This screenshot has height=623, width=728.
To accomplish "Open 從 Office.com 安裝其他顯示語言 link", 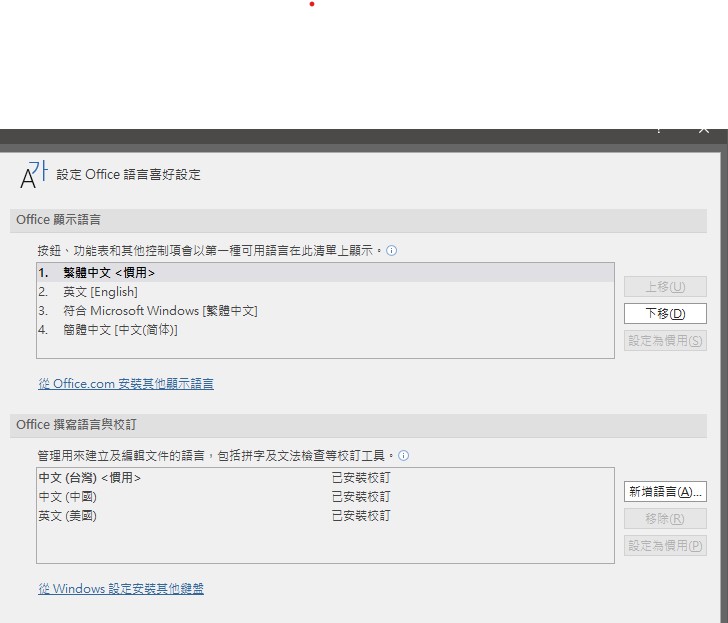I will tap(126, 384).
